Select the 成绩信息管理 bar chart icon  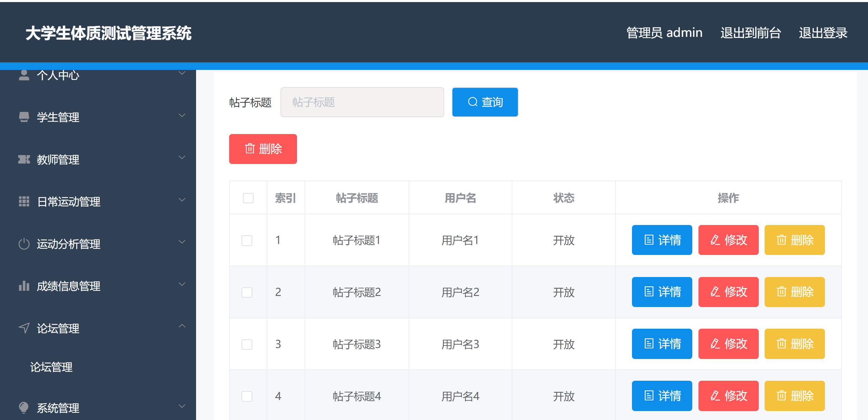coord(23,286)
